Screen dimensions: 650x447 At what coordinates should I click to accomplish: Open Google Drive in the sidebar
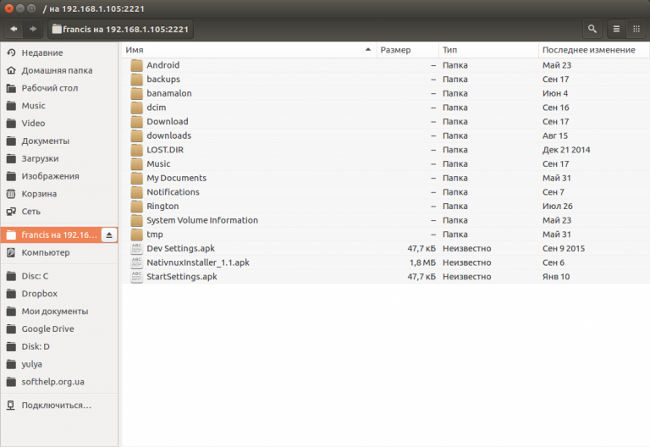(59, 329)
